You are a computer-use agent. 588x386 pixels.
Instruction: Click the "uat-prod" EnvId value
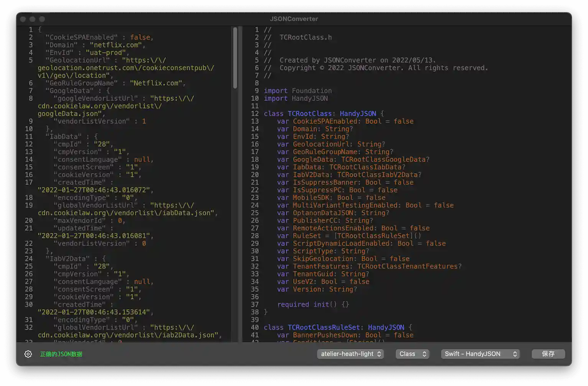pyautogui.click(x=105, y=53)
